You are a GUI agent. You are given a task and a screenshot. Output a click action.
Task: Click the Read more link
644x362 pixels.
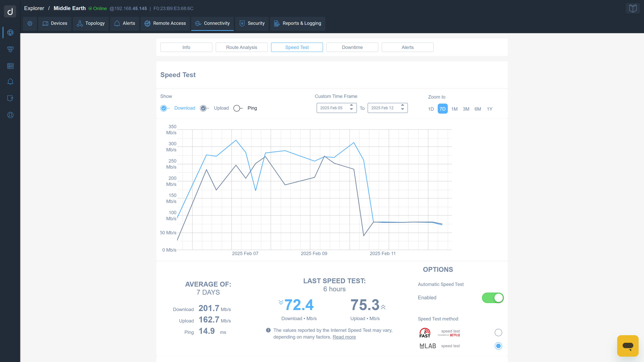tap(344, 337)
